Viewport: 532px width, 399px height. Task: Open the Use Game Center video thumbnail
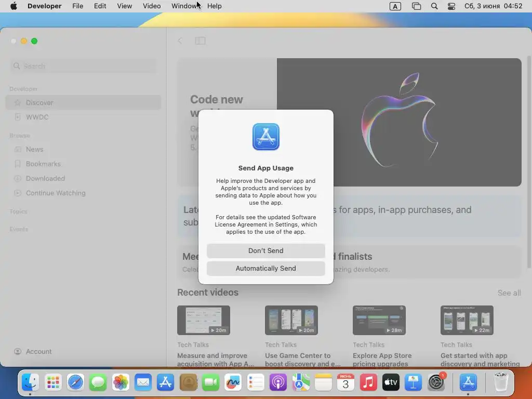tap(291, 320)
